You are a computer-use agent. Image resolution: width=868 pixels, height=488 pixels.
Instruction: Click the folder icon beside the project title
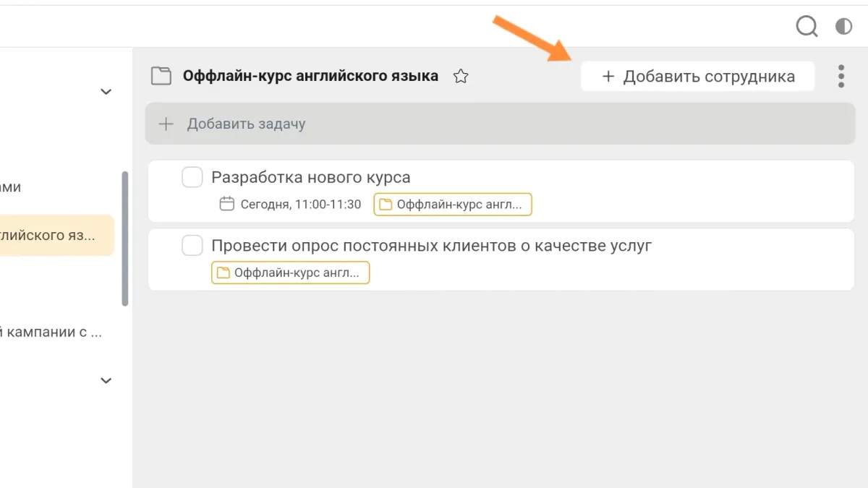(161, 76)
